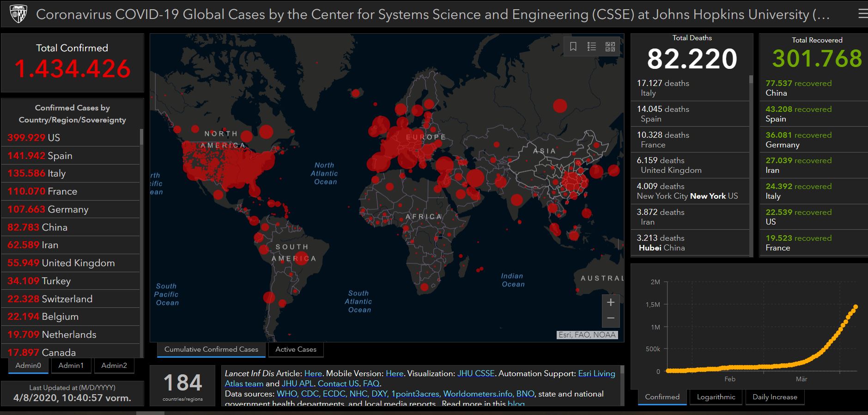Switch to the Admin2 tab
Viewport: 868px width, 415px height.
pyautogui.click(x=114, y=366)
